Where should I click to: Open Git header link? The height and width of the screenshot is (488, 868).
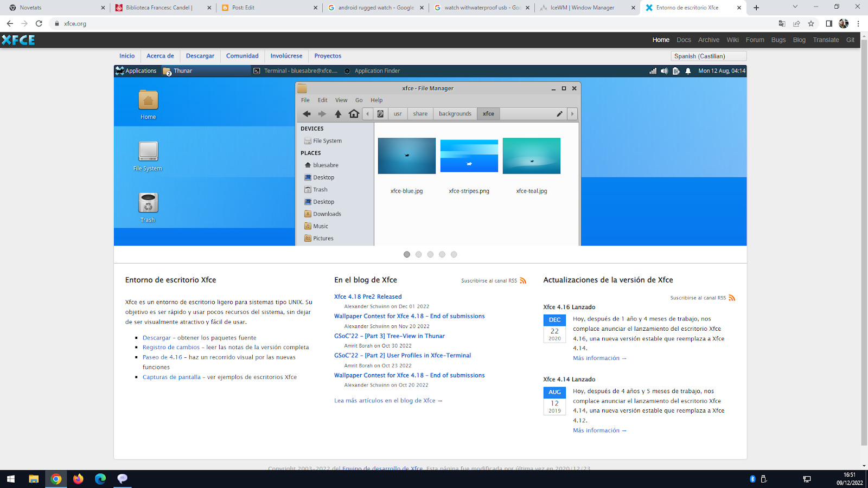[x=850, y=40]
